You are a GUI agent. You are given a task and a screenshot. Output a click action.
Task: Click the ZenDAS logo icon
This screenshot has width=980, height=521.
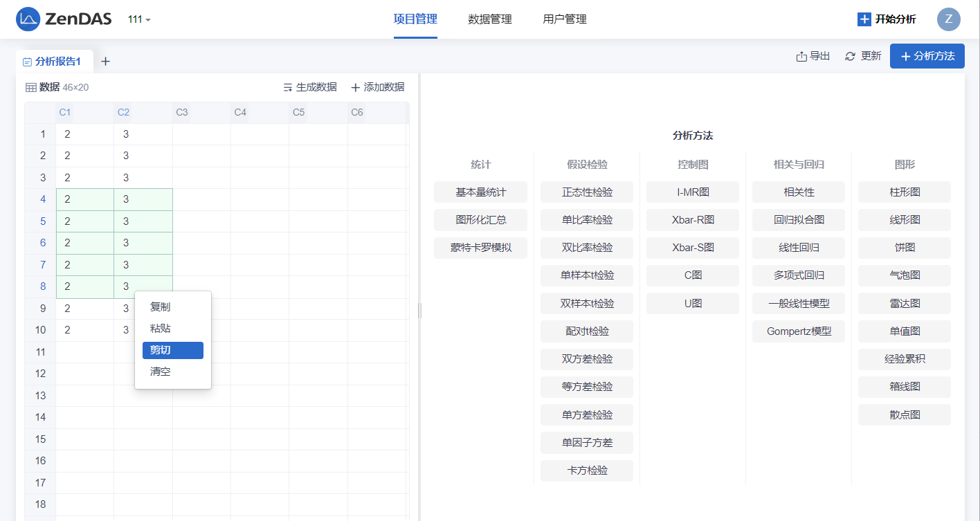pos(28,19)
